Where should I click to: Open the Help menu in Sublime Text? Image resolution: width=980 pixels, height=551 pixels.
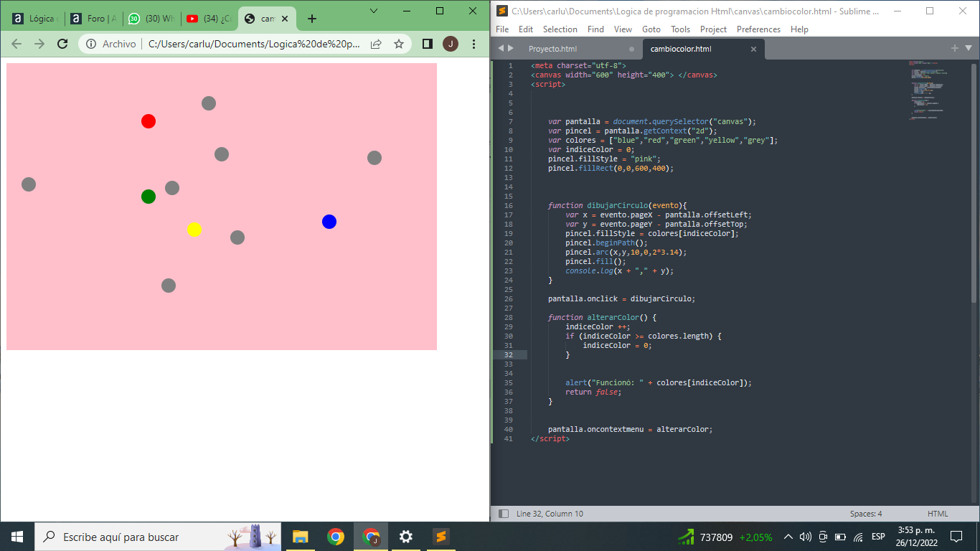point(799,29)
